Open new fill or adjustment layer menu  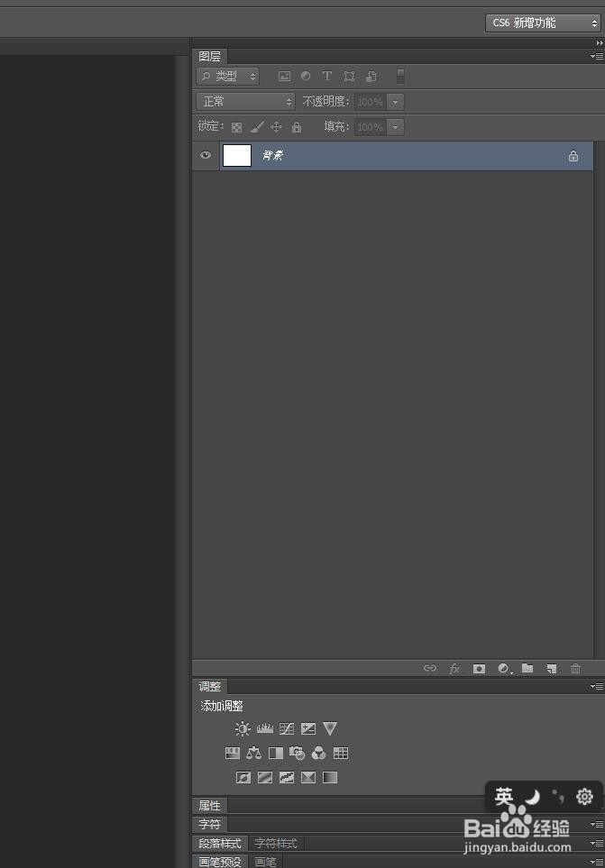click(x=505, y=669)
